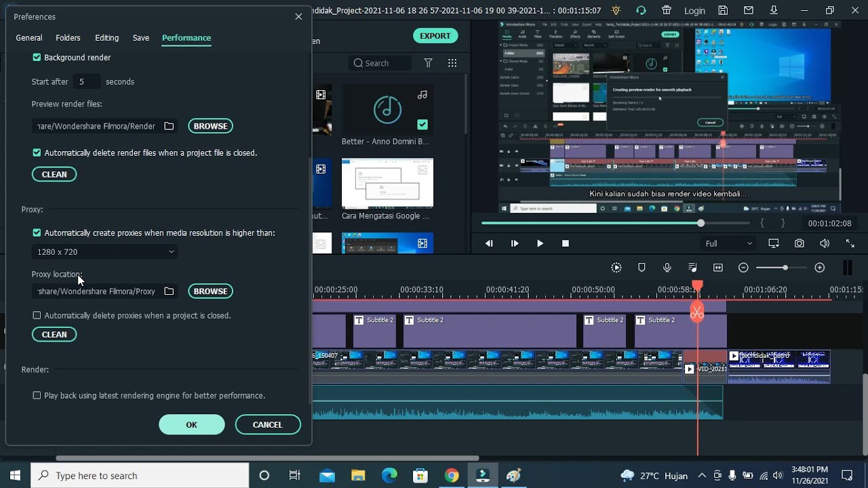This screenshot has height=488, width=868.
Task: Switch to the General tab
Action: [29, 38]
